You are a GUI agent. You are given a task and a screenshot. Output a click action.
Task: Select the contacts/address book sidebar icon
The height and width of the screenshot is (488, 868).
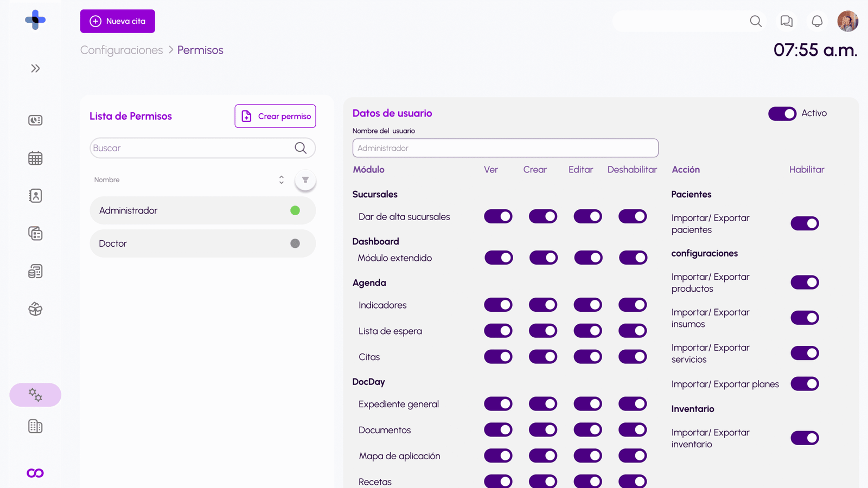(x=35, y=196)
